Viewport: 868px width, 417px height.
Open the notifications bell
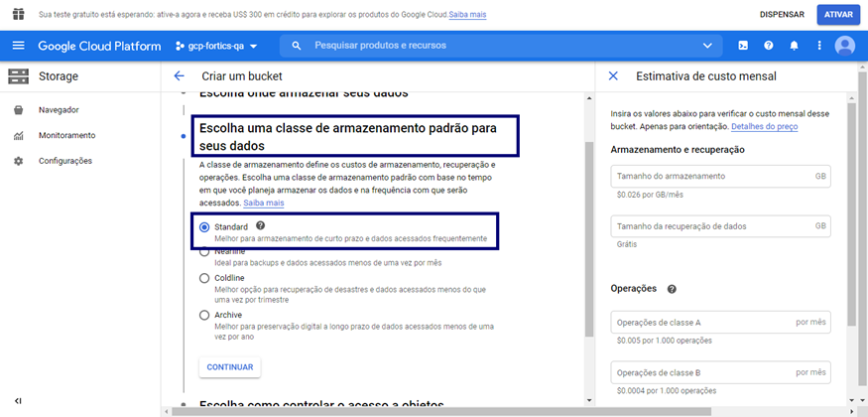(x=794, y=46)
